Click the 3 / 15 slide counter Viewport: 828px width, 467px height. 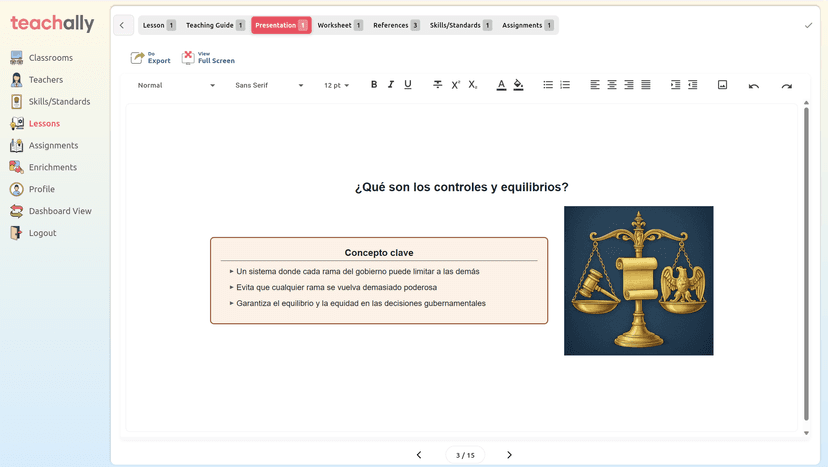465,455
